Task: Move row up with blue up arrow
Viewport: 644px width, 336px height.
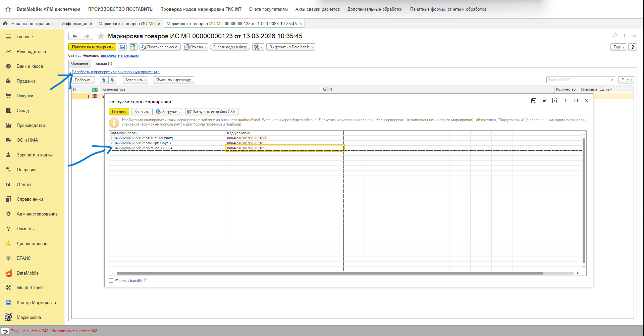Action: point(104,80)
